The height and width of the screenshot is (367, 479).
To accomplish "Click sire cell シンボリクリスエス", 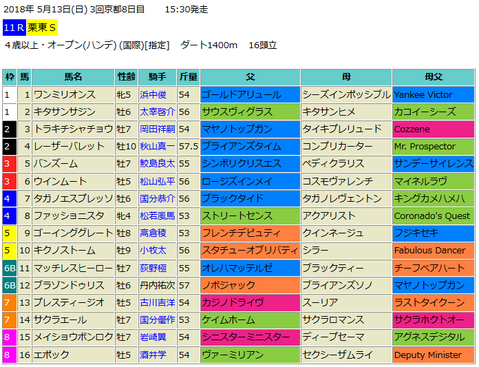I will 250,164.
